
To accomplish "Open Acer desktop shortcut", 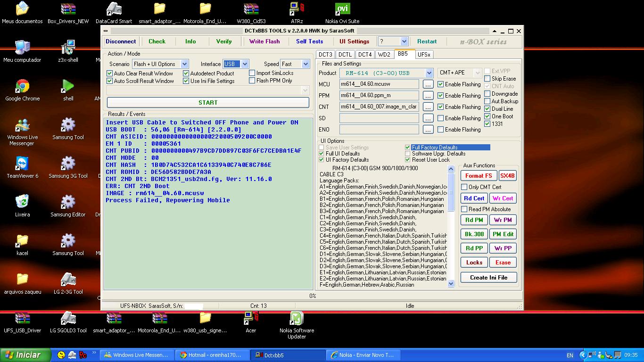I will click(x=251, y=322).
